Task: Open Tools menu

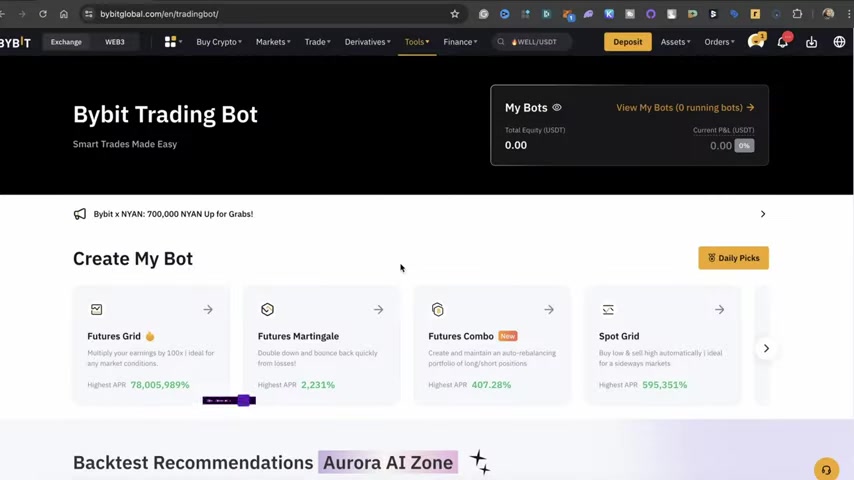Action: pyautogui.click(x=417, y=42)
